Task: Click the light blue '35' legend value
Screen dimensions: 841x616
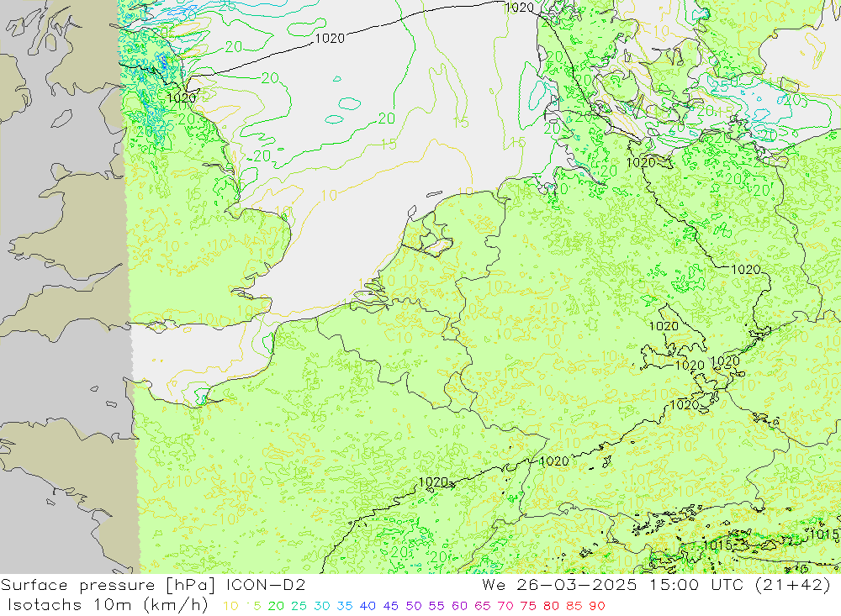Action: 345,606
